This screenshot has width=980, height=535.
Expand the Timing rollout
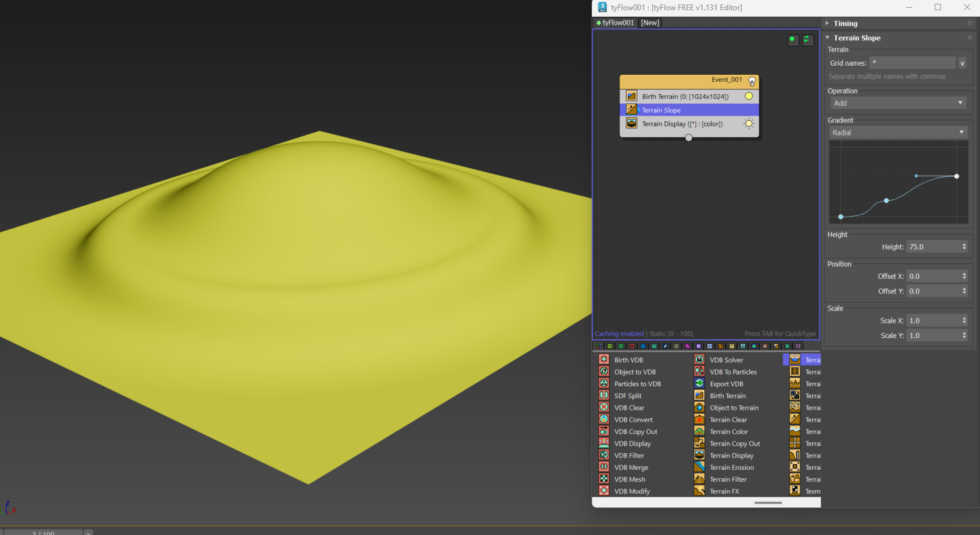tap(845, 23)
